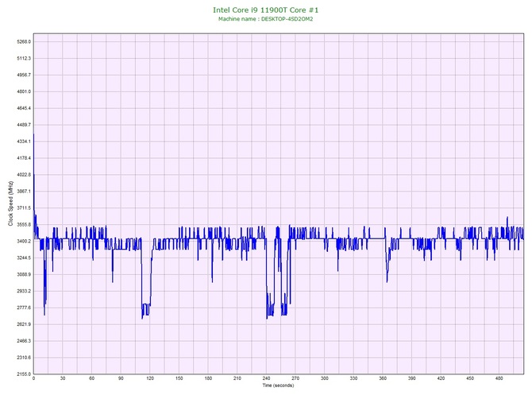
Task: Click the 4645.4 y-axis value
Action: tap(24, 108)
